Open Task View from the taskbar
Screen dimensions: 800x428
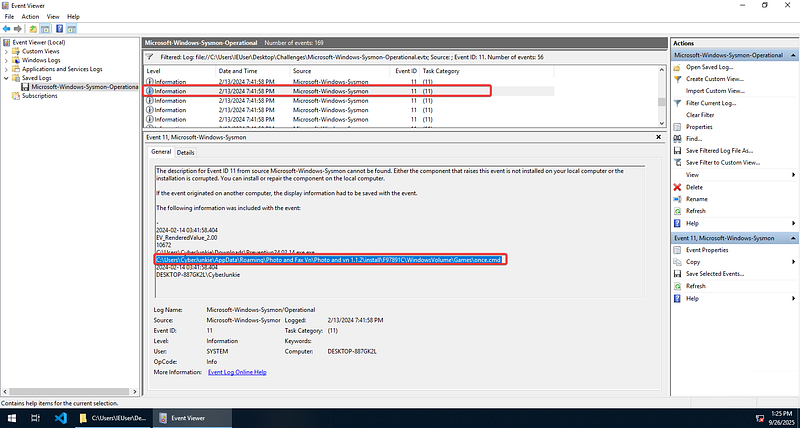click(35, 418)
